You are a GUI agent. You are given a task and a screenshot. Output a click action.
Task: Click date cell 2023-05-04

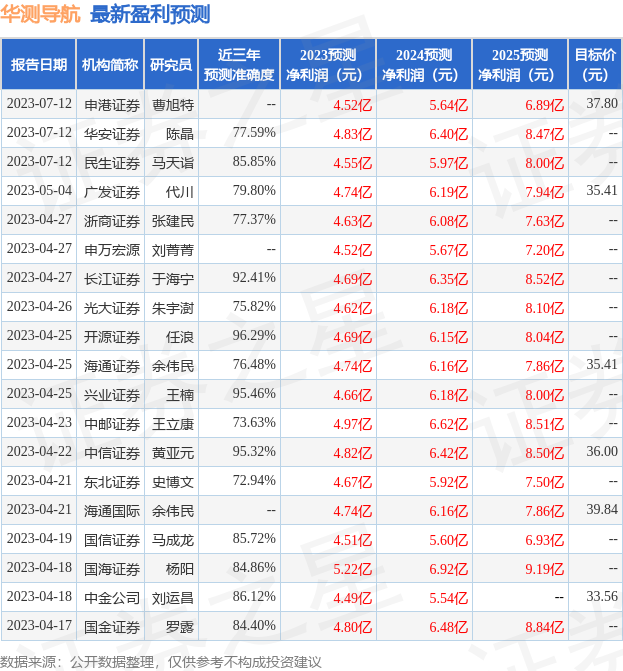(39, 190)
